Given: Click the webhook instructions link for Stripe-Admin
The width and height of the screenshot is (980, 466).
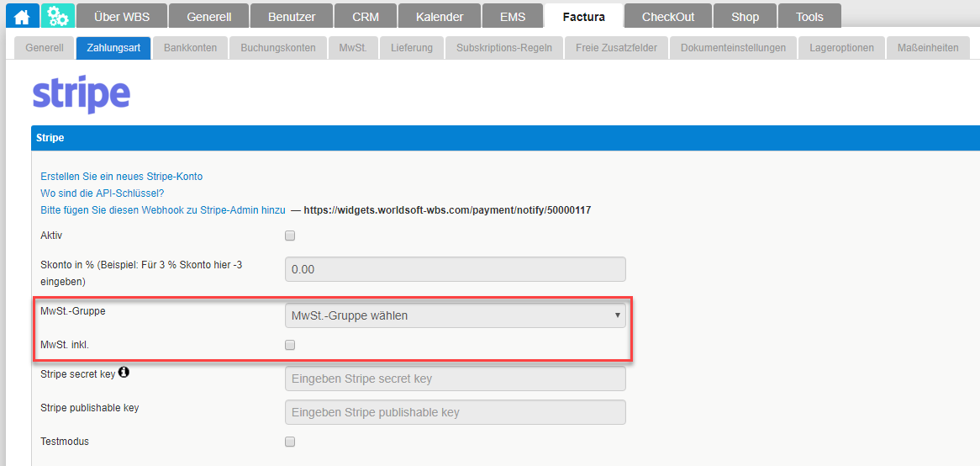Looking at the screenshot, I should point(163,210).
